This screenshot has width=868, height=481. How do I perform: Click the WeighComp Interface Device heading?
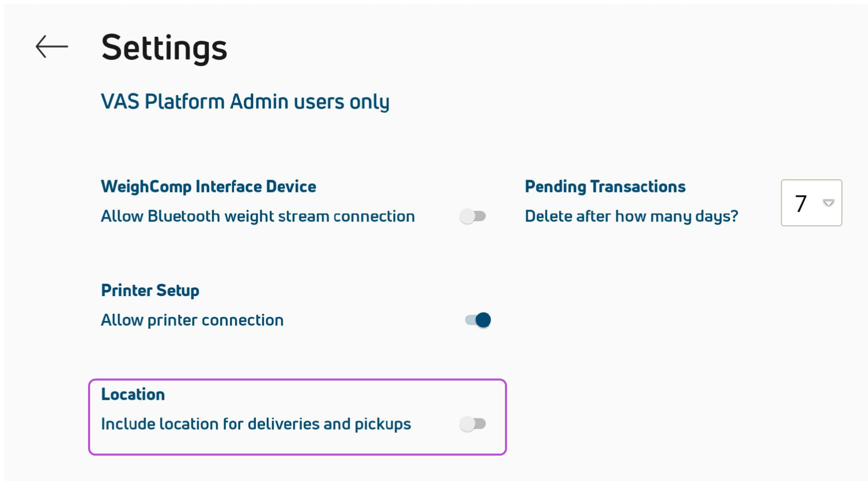209,186
